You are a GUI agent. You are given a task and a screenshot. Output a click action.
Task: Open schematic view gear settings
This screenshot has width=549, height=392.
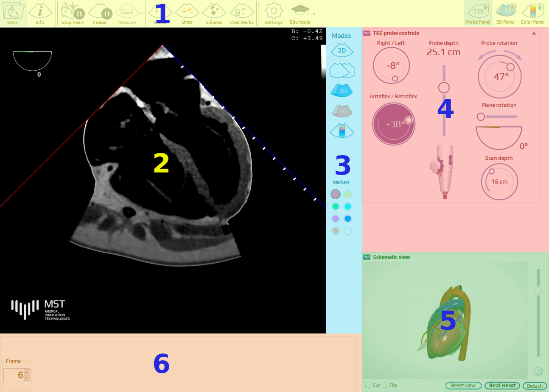tap(538, 371)
